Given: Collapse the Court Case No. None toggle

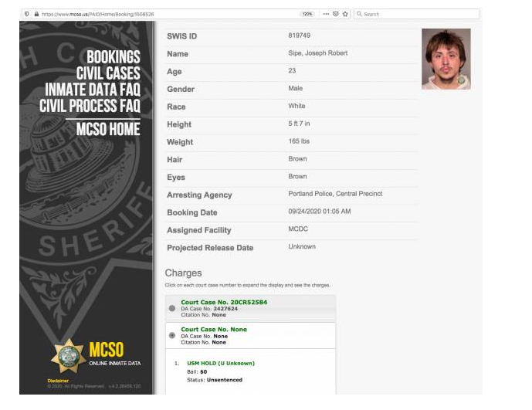Looking at the screenshot, I should [172, 335].
